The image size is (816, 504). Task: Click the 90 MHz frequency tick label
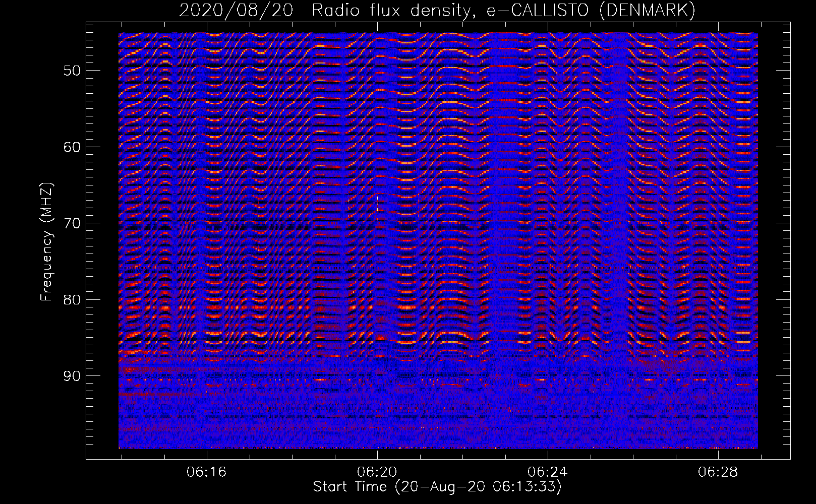click(x=72, y=376)
